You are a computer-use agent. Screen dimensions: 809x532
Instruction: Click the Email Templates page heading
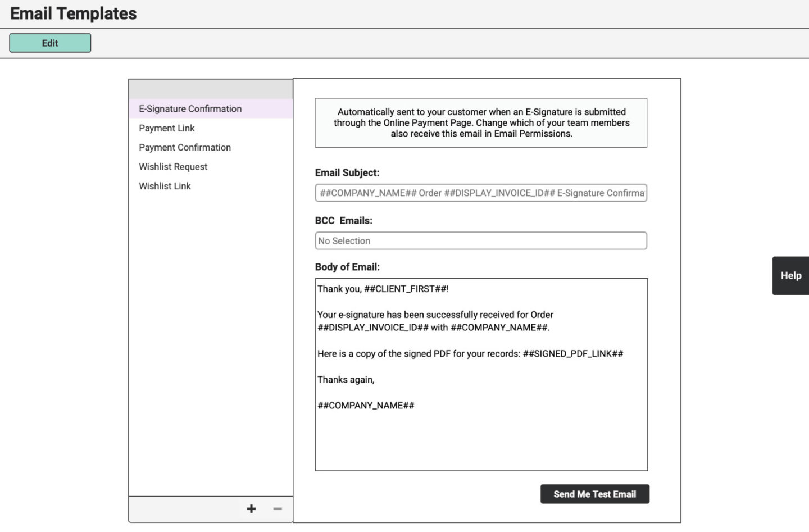click(x=72, y=13)
